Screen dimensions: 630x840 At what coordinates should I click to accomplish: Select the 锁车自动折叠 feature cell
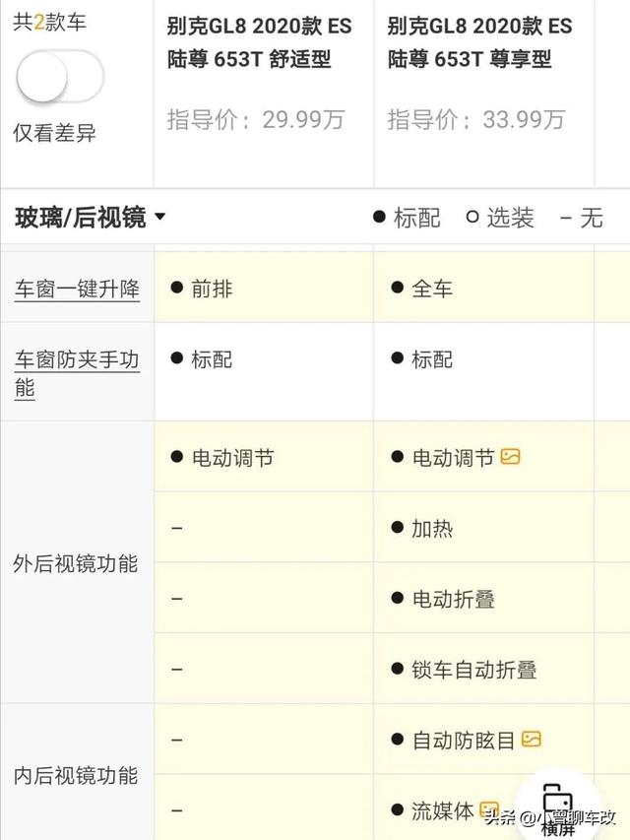[x=483, y=669]
